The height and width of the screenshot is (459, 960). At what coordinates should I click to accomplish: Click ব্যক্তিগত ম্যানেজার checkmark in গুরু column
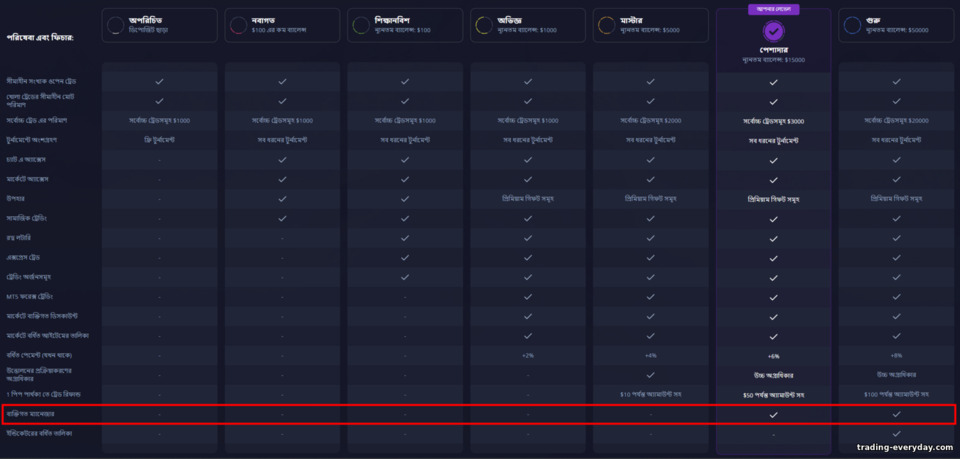pyautogui.click(x=896, y=414)
